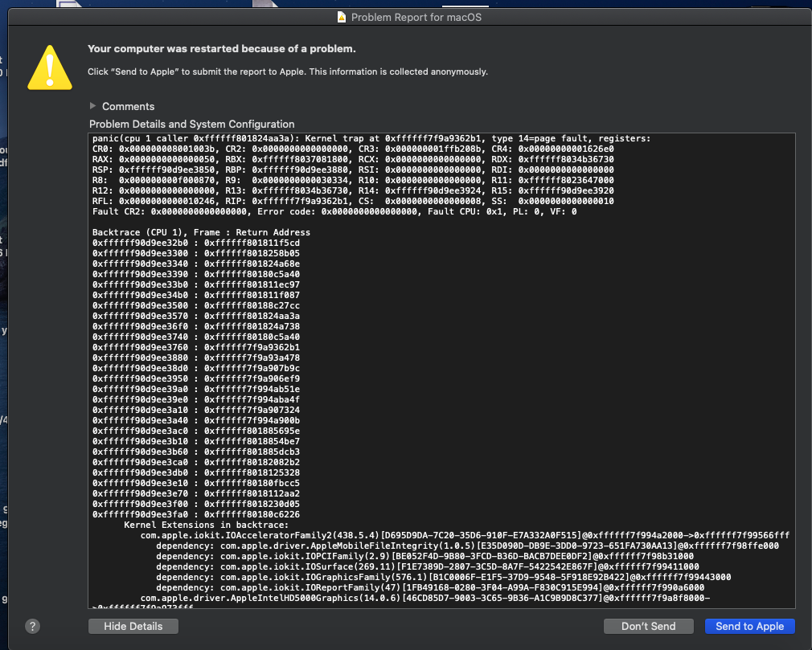
Task: Click backtrace row ending in '0xffffff8018112aa2'
Action: coord(196,493)
